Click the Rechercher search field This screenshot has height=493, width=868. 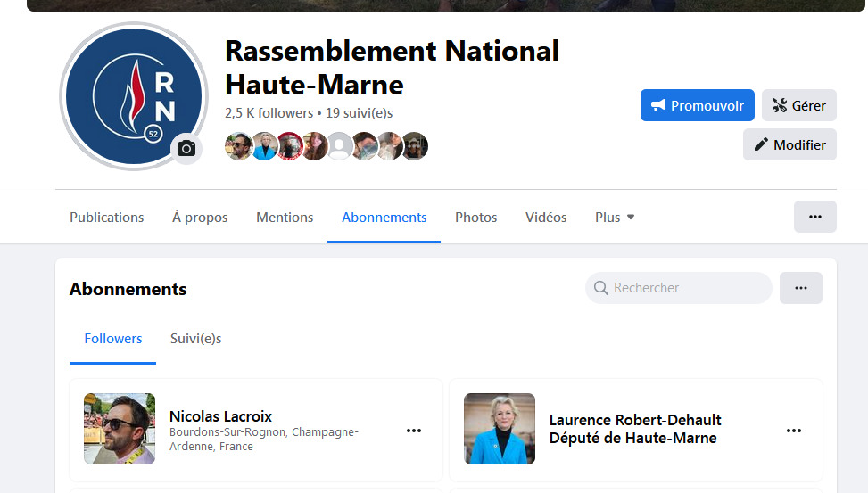point(678,288)
